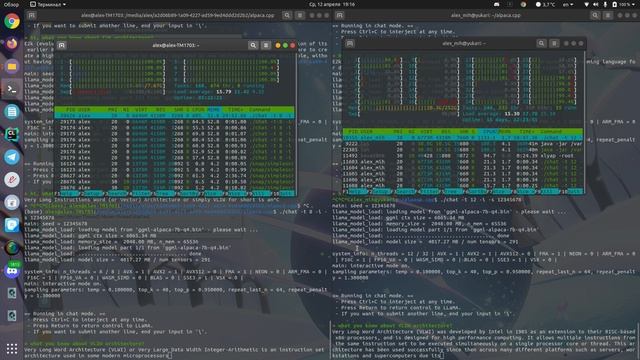Click the Discord tray icon in top bar
This screenshot has height=360, width=640.
(x=496, y=4)
